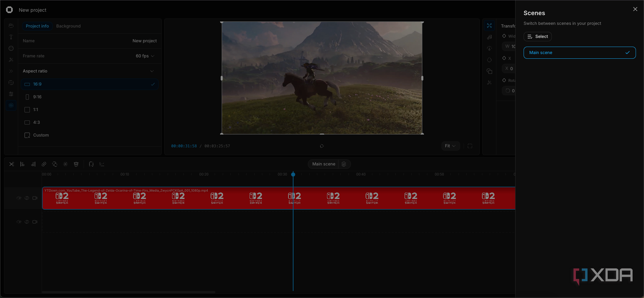Switch to the Background tab

coord(68,26)
